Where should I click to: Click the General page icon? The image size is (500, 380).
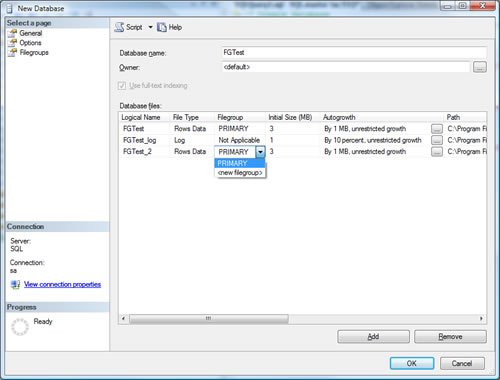[13, 33]
